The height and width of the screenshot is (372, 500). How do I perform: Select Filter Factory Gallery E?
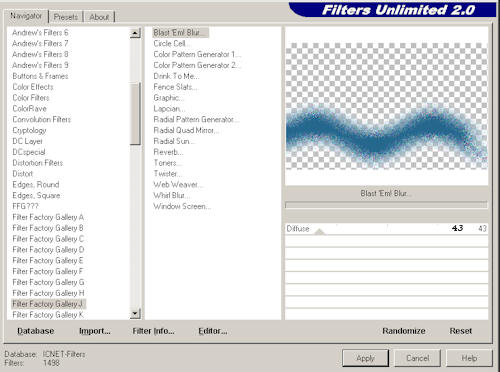point(48,260)
